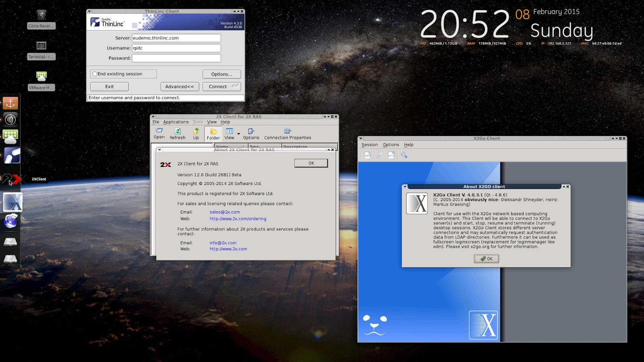Click the View button in 2X Client toolbar
644x362 pixels.
[x=229, y=134]
